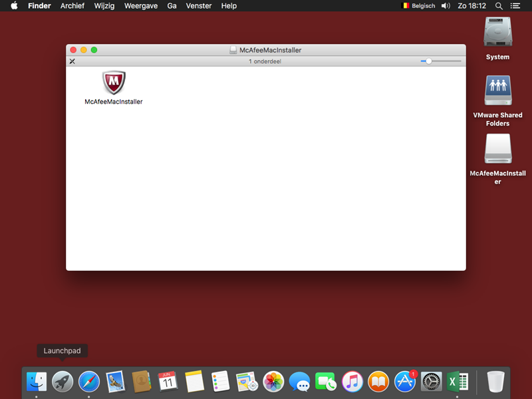Minimize the McAfeeMacInstaller window
The height and width of the screenshot is (399, 532).
[x=84, y=50]
